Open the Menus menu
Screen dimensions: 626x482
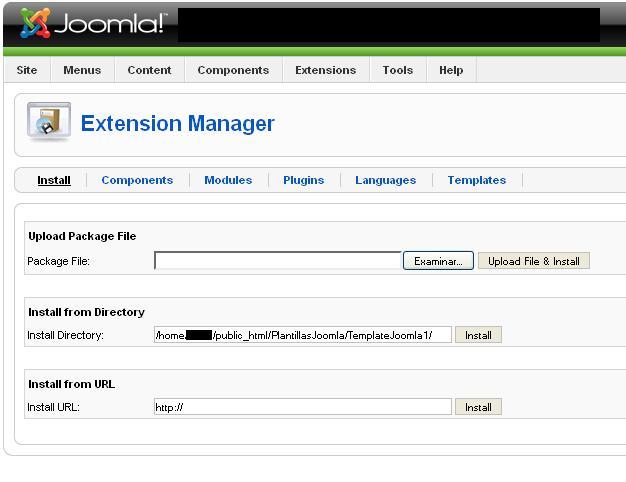coord(82,70)
